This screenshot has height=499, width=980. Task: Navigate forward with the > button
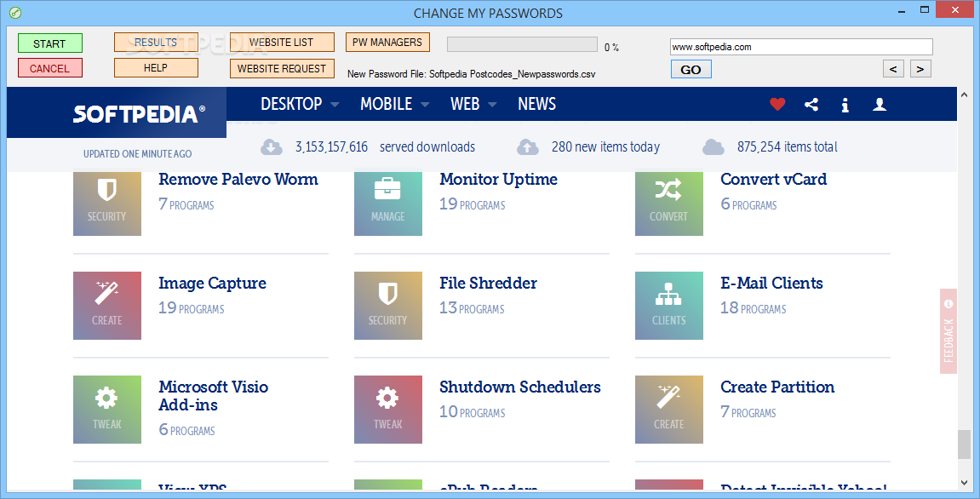click(x=920, y=69)
